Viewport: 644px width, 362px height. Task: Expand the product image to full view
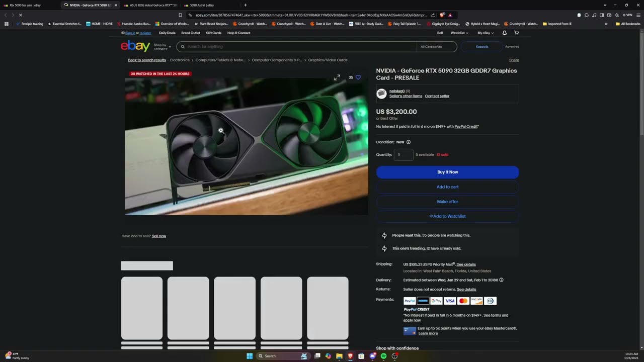(x=337, y=77)
